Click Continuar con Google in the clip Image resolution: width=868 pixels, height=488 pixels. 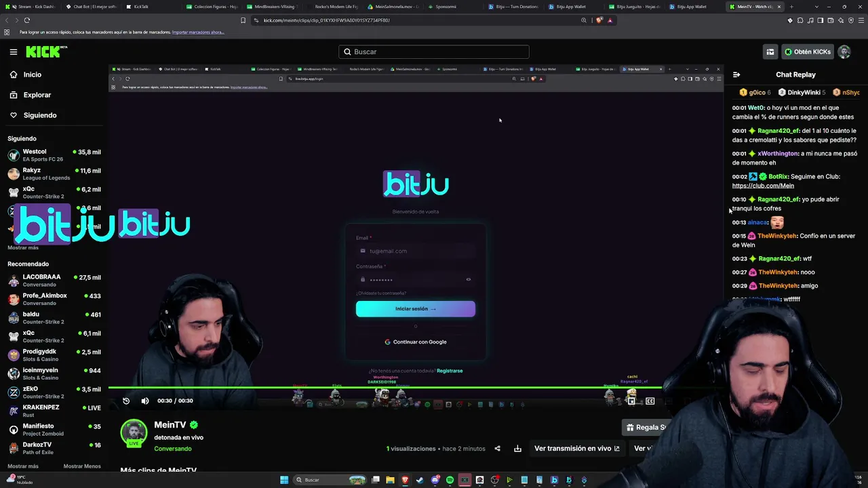click(416, 342)
